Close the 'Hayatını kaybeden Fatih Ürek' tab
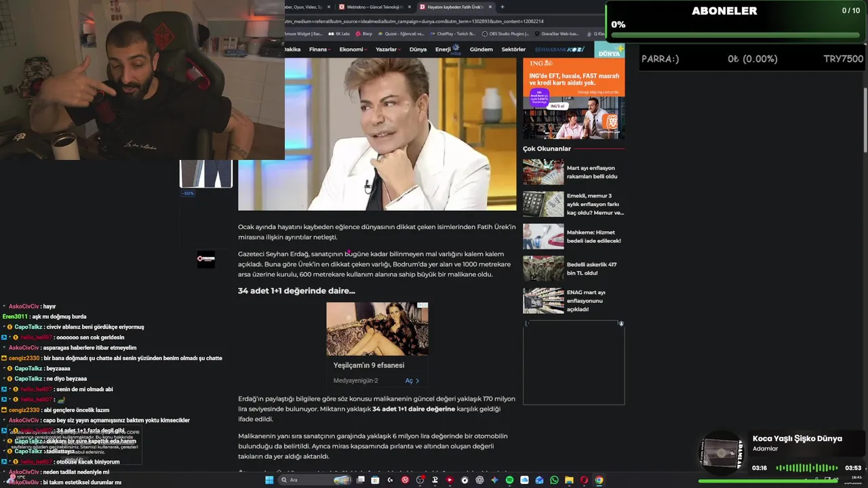 click(x=490, y=7)
